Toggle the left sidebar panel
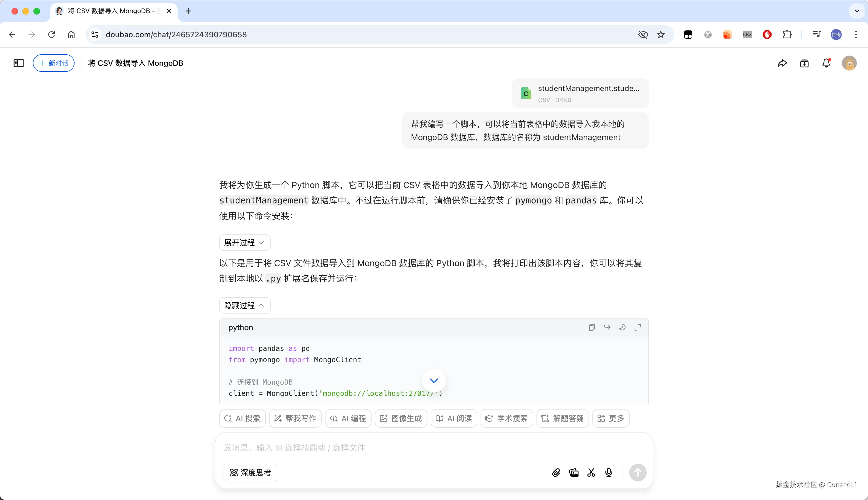 click(19, 63)
